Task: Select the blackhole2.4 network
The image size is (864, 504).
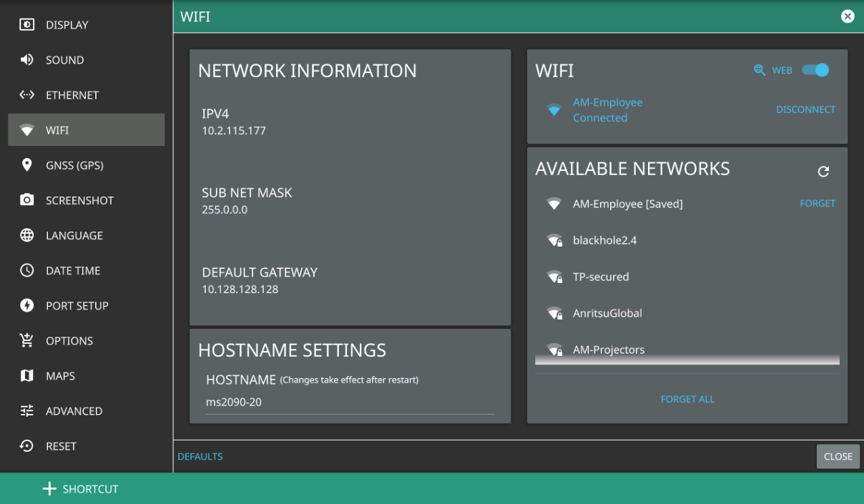Action: pos(604,240)
